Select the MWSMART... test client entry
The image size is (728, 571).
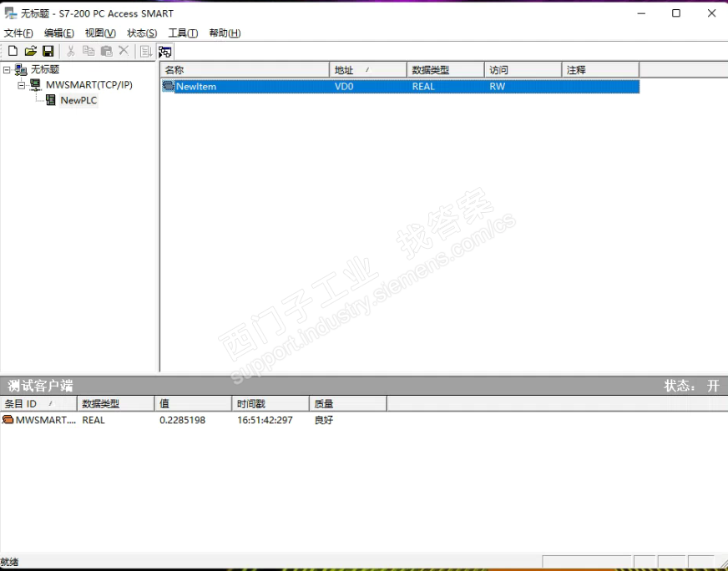point(45,420)
